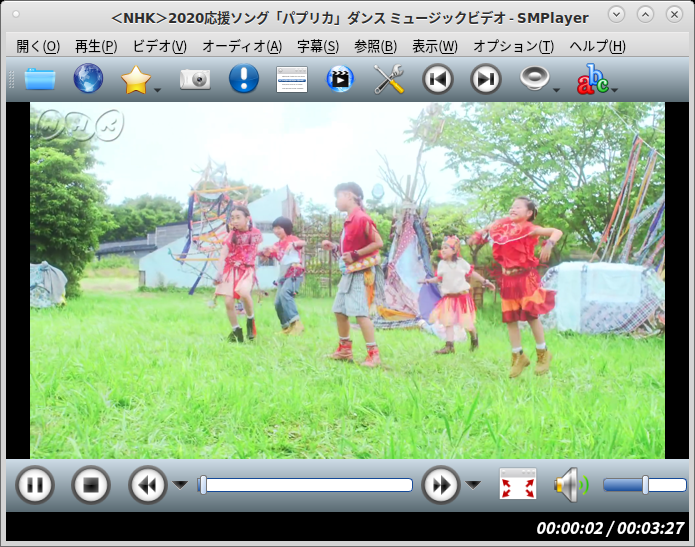This screenshot has width=695, height=547.
Task: Fast forward with double right arrow button
Action: [x=441, y=485]
